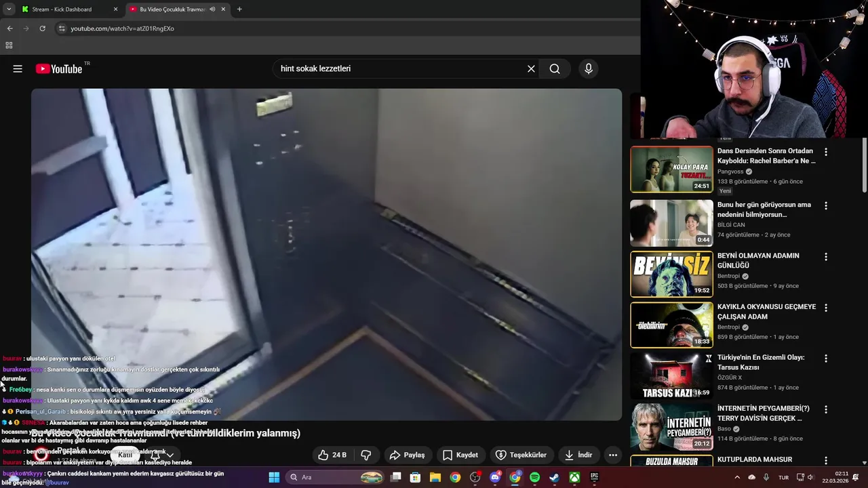Open BEYİNSİZ 19:52 thumbnail
Screen dimensions: 868x488
point(671,274)
